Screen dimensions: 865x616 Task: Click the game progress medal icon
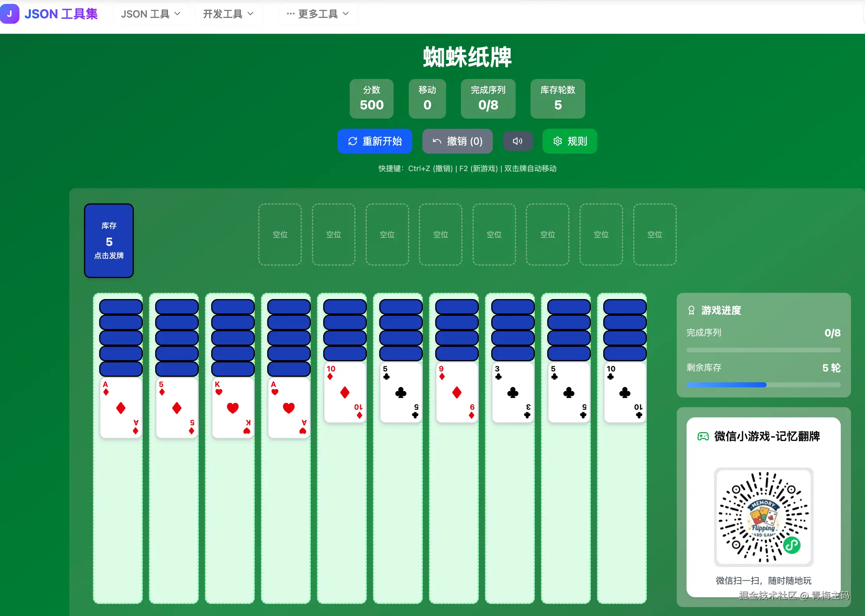point(691,310)
